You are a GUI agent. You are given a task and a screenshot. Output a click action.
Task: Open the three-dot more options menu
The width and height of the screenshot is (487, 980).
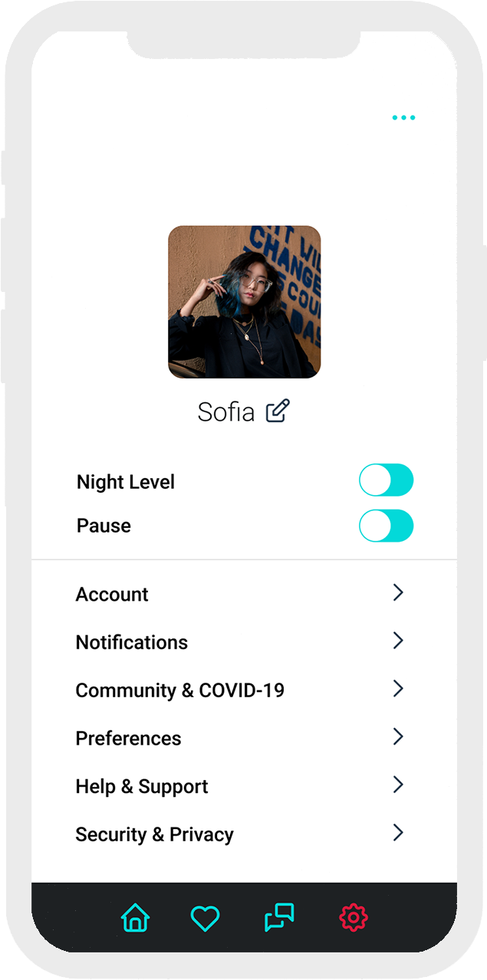pos(403,118)
